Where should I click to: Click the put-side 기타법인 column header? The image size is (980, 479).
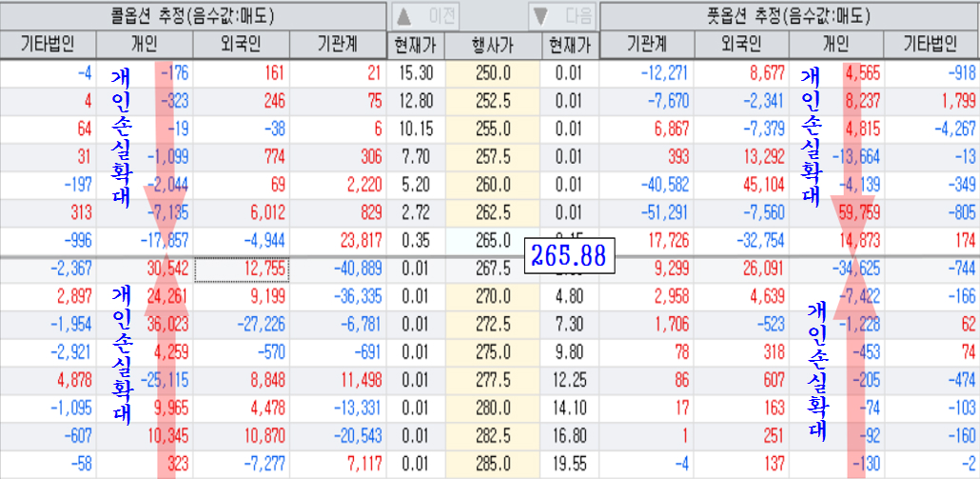point(931,45)
